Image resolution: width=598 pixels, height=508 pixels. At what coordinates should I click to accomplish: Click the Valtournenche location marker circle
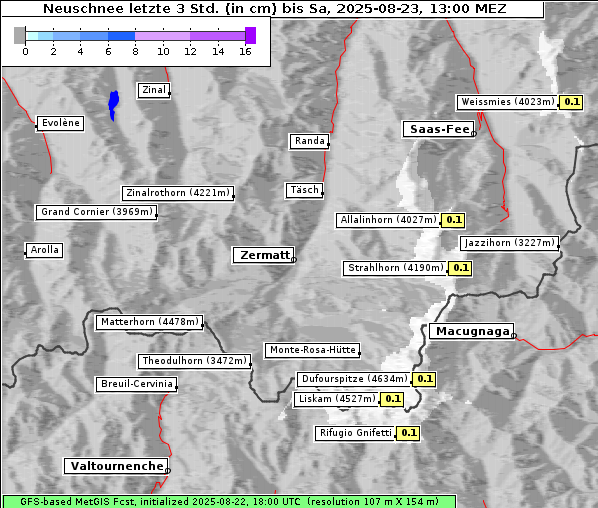point(167,471)
